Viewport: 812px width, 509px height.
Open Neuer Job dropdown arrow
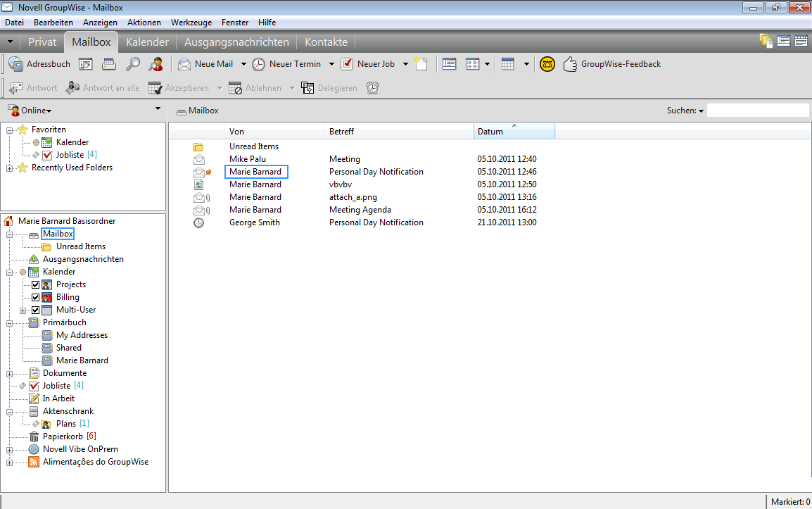click(405, 64)
